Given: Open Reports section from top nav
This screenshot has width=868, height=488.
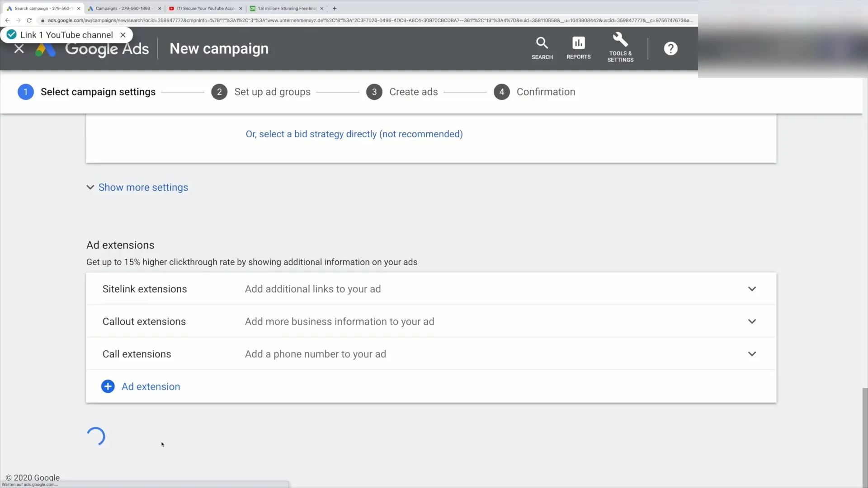Looking at the screenshot, I should 578,47.
